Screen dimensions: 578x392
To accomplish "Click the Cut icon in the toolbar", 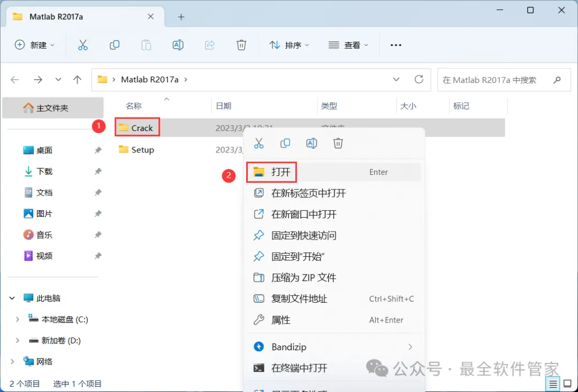I will [x=83, y=45].
